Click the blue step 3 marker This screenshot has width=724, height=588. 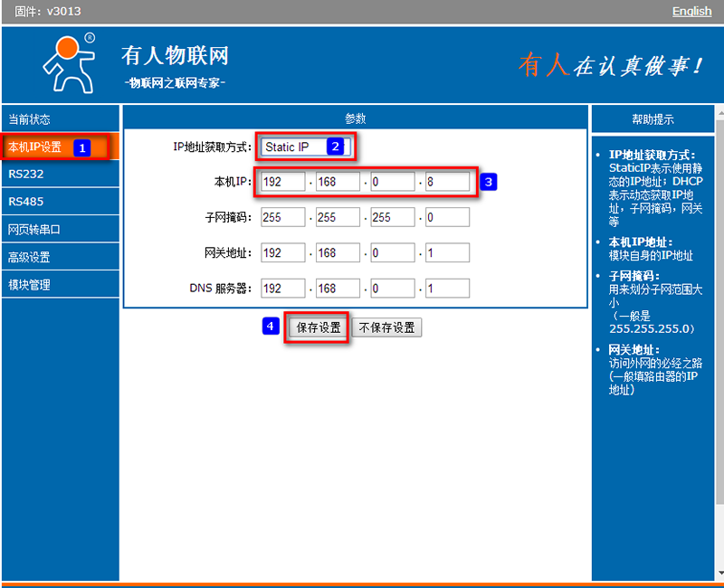tap(488, 182)
